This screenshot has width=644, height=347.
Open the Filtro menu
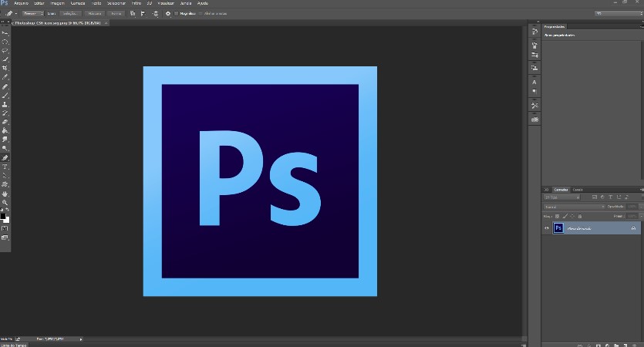tap(137, 3)
